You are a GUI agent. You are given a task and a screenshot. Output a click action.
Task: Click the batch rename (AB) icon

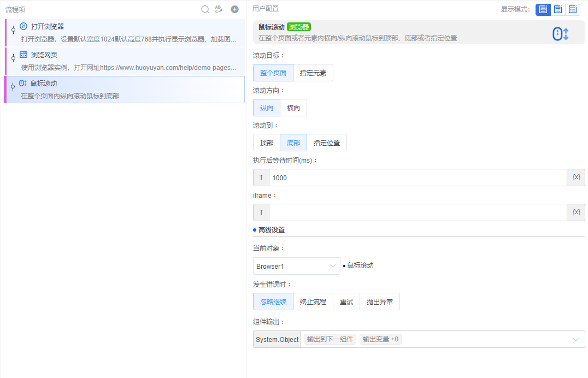tap(219, 9)
